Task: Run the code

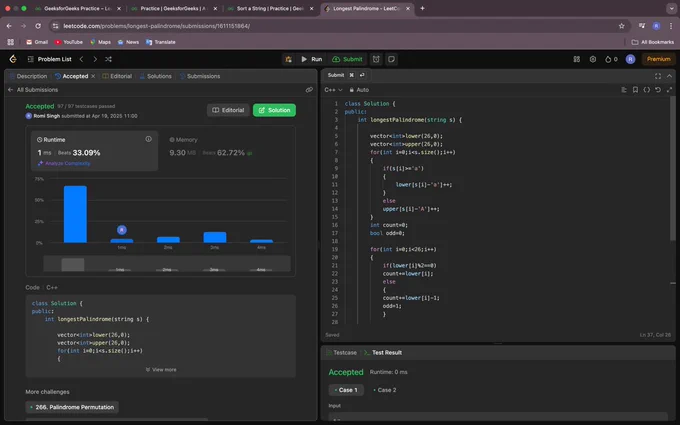Action: [312, 59]
